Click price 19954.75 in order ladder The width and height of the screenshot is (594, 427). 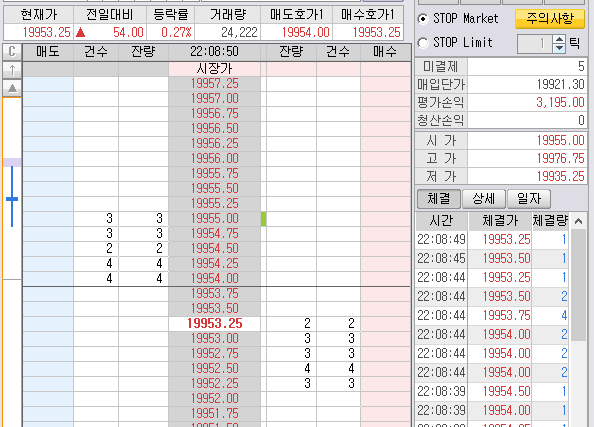[x=214, y=234]
